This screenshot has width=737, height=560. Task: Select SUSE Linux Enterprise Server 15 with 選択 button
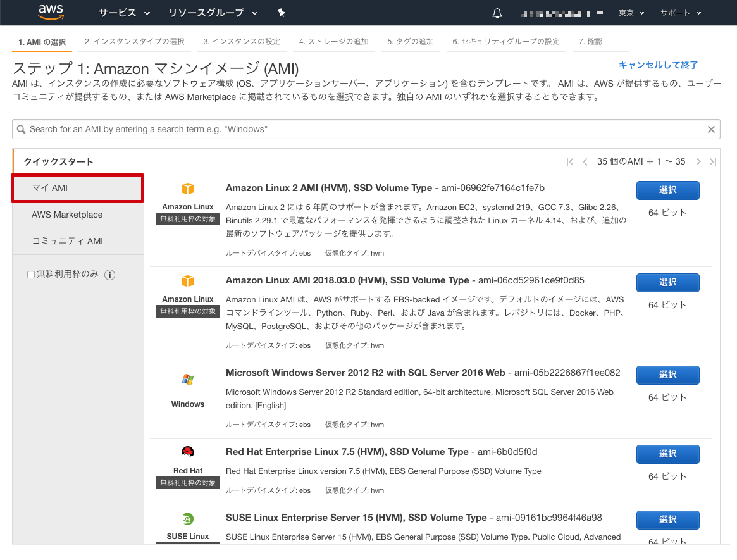(668, 520)
